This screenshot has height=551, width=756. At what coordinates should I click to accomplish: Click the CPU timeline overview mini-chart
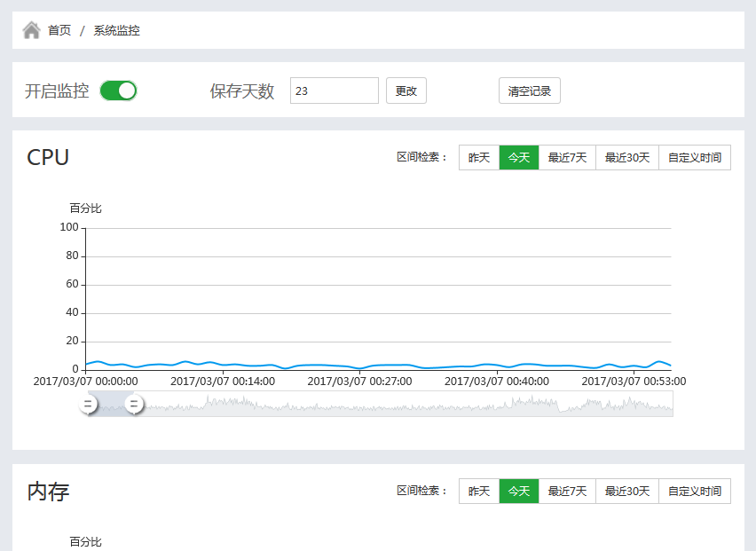(399, 405)
